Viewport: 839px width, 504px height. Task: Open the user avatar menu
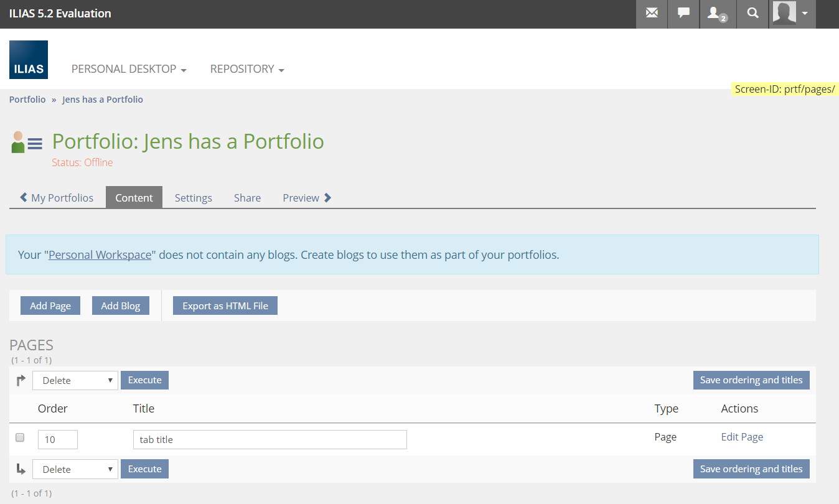coord(791,14)
